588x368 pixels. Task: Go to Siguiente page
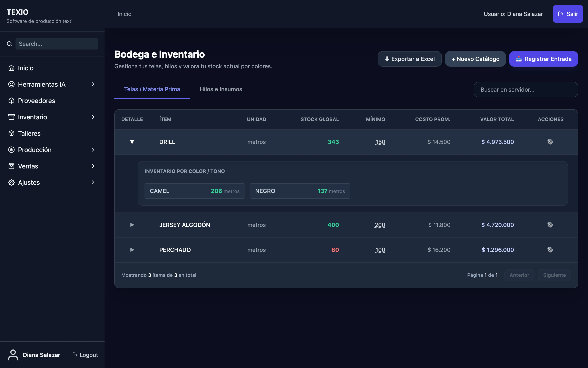pos(554,275)
